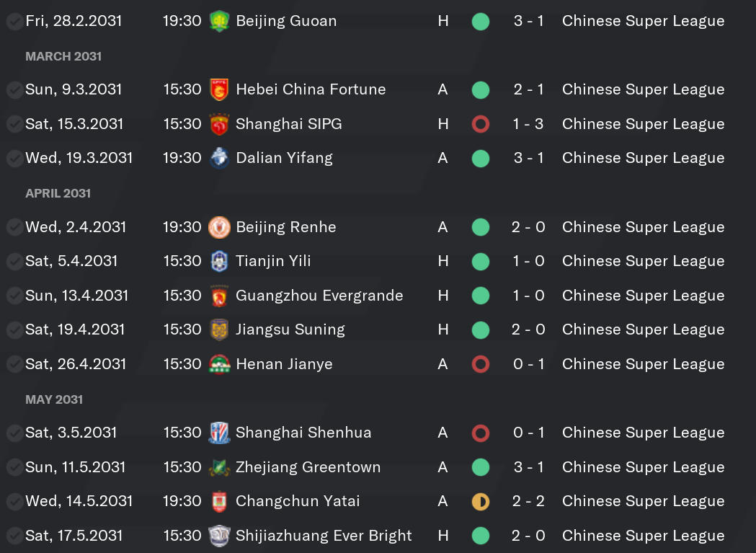756x553 pixels.
Task: Click the Beijing Guoan club badge
Action: 219,21
